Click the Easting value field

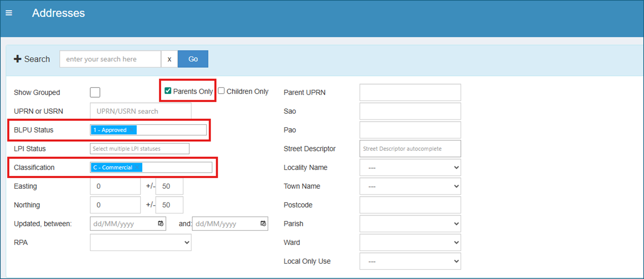(x=115, y=186)
